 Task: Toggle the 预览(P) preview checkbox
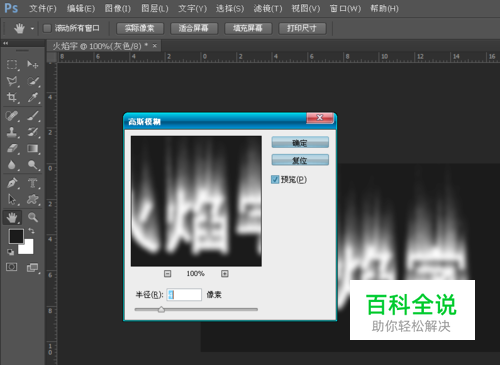[x=275, y=180]
